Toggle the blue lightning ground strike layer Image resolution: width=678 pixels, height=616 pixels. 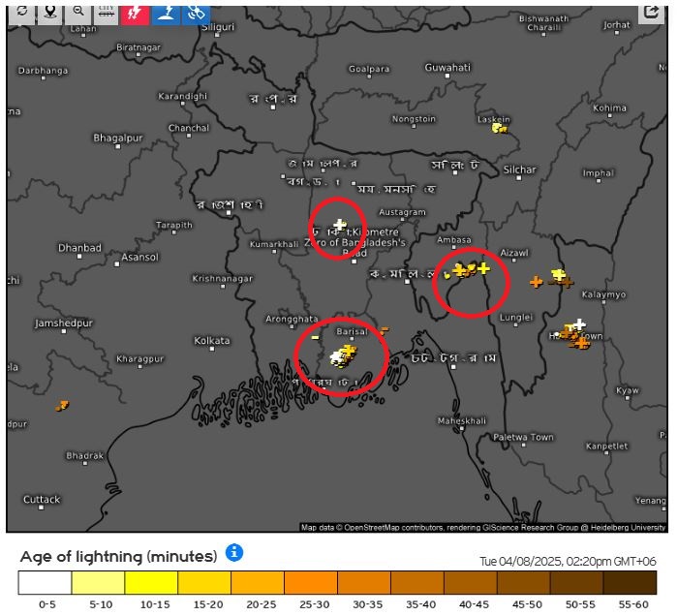pyautogui.click(x=166, y=13)
